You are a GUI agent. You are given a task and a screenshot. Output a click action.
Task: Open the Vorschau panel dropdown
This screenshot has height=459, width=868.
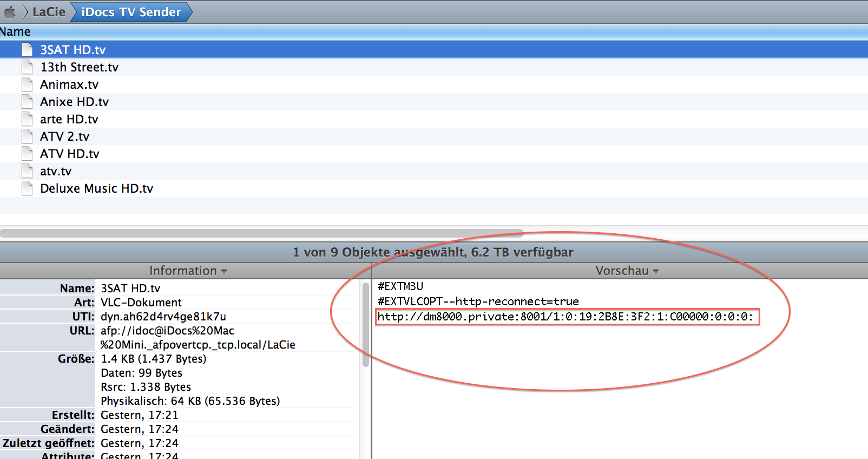coord(627,271)
